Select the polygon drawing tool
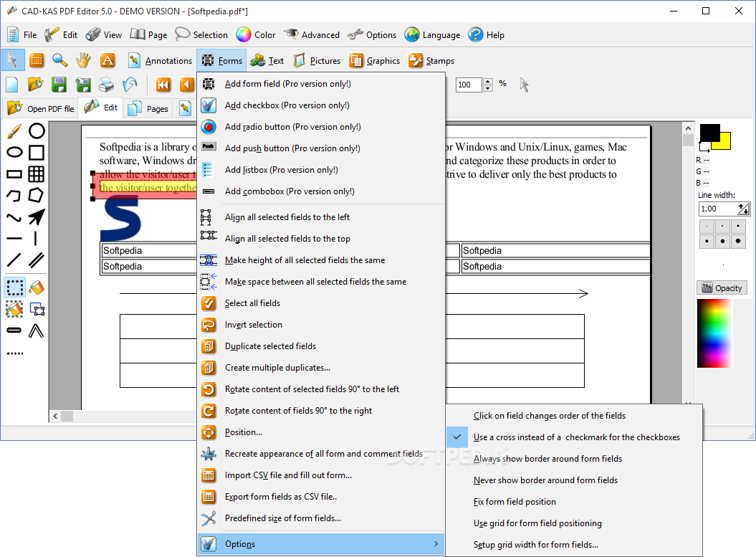The height and width of the screenshot is (557, 756). [x=37, y=195]
